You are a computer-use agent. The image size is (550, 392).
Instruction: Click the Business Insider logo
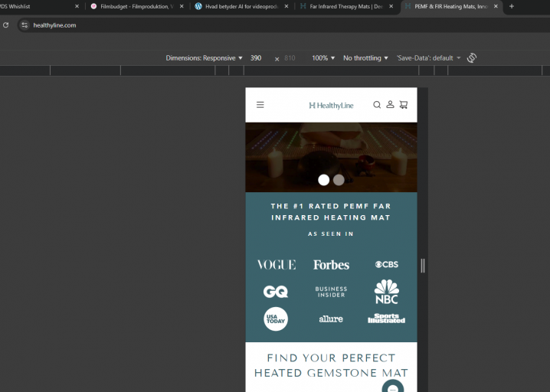pyautogui.click(x=331, y=292)
